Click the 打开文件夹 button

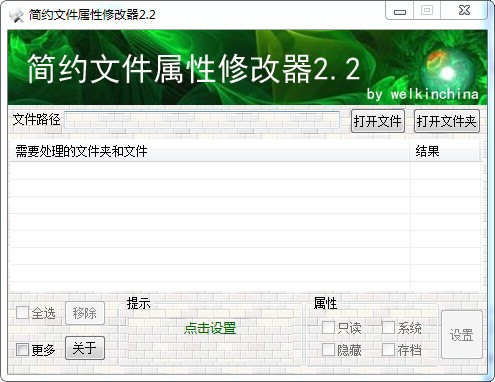(x=447, y=121)
